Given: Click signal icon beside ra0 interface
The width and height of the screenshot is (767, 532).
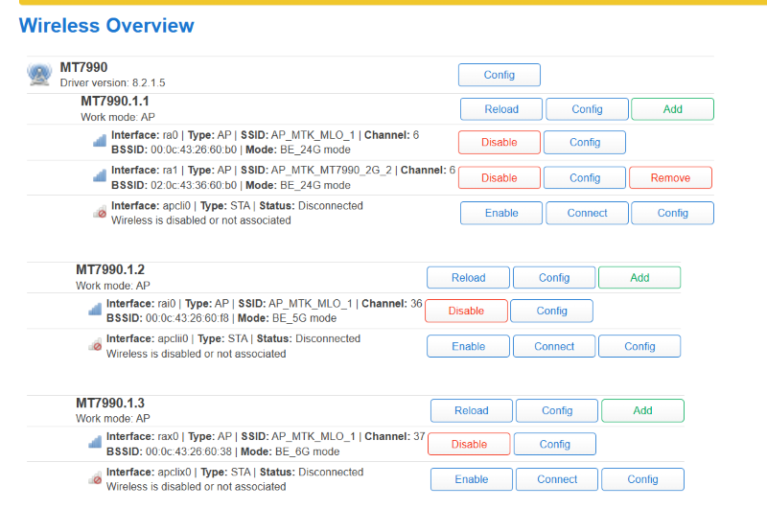Looking at the screenshot, I should [100, 141].
